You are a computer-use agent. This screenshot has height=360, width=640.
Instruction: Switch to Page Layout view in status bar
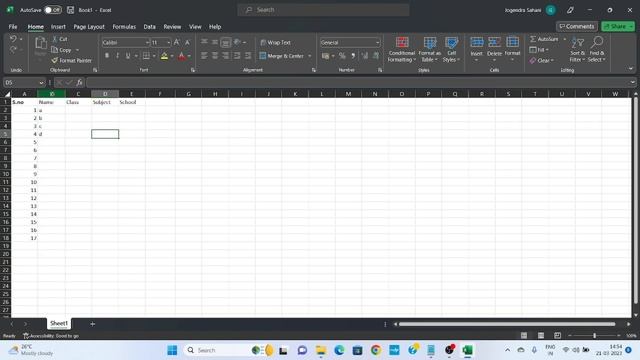(x=541, y=336)
